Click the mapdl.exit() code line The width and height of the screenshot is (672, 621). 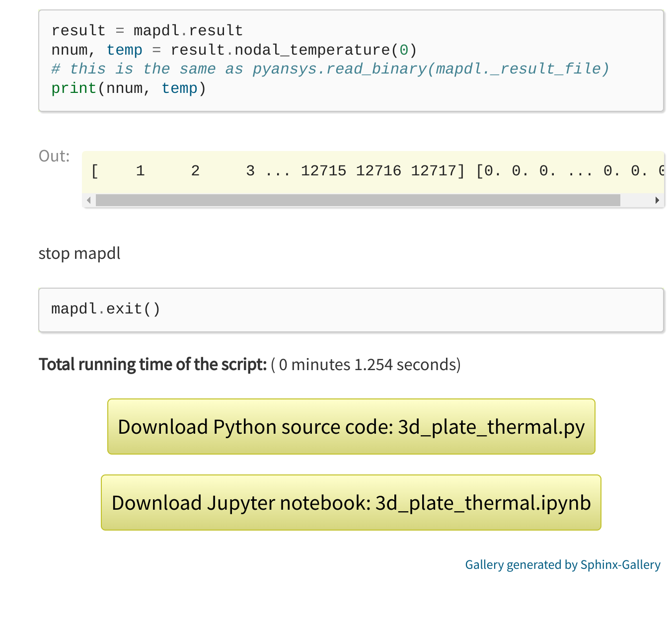(106, 309)
